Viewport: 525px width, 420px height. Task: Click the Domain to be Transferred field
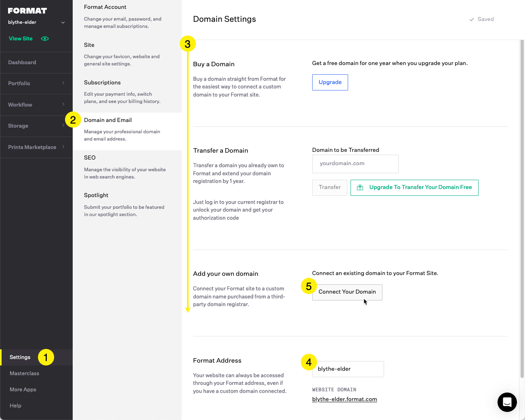pyautogui.click(x=355, y=164)
